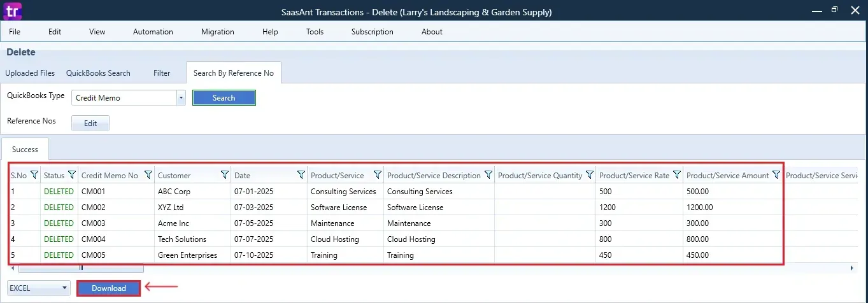Filter by the Product/Service column
Image resolution: width=868 pixels, height=303 pixels.
point(378,175)
